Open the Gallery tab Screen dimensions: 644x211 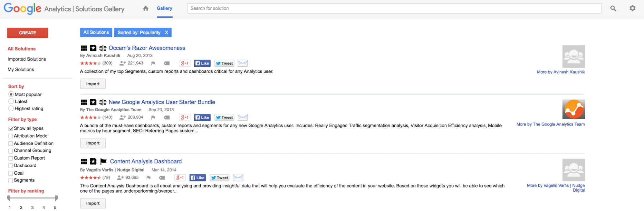click(x=164, y=8)
